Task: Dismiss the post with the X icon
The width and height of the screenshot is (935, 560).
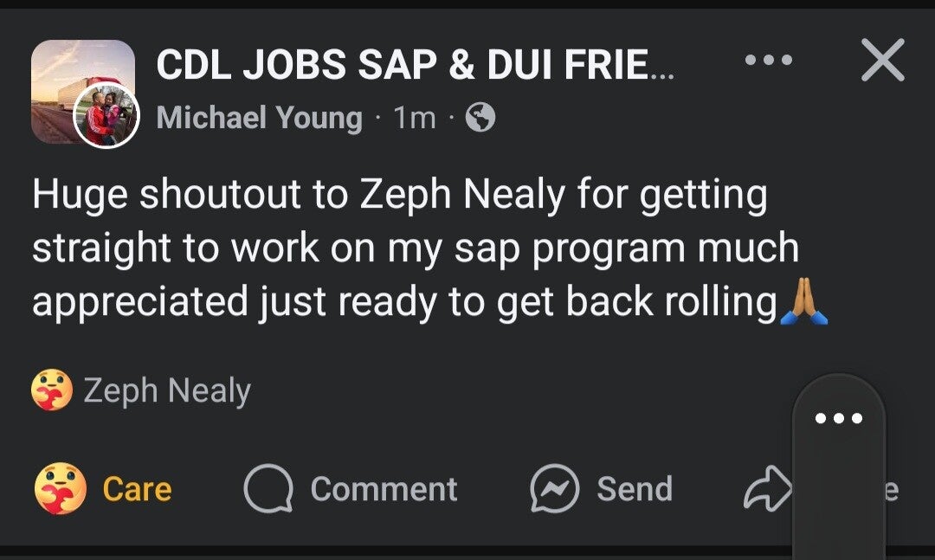Action: point(882,61)
